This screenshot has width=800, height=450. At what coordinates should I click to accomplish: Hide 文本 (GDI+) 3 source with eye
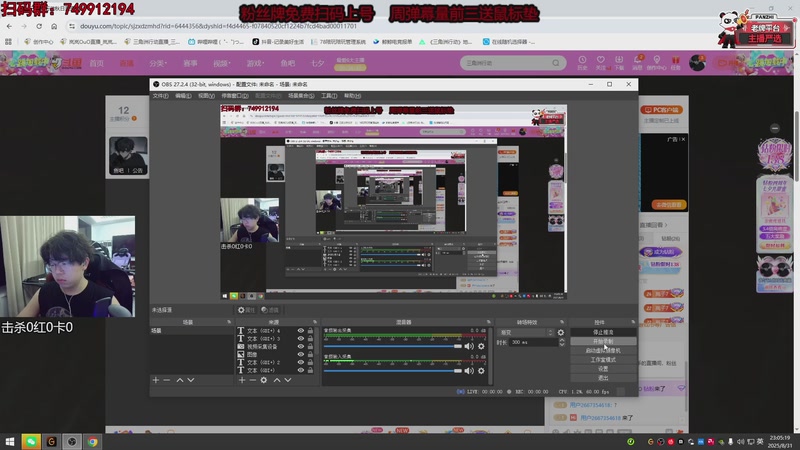301,338
